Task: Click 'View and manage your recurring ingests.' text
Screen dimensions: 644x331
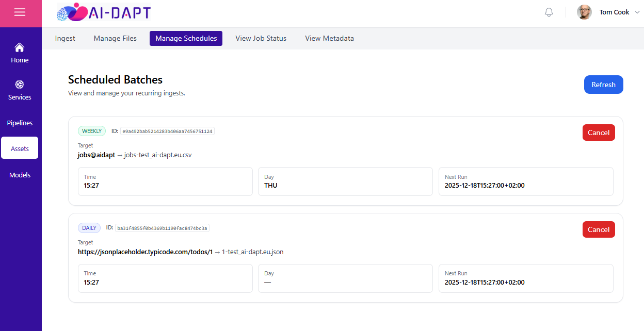Action: coord(126,93)
